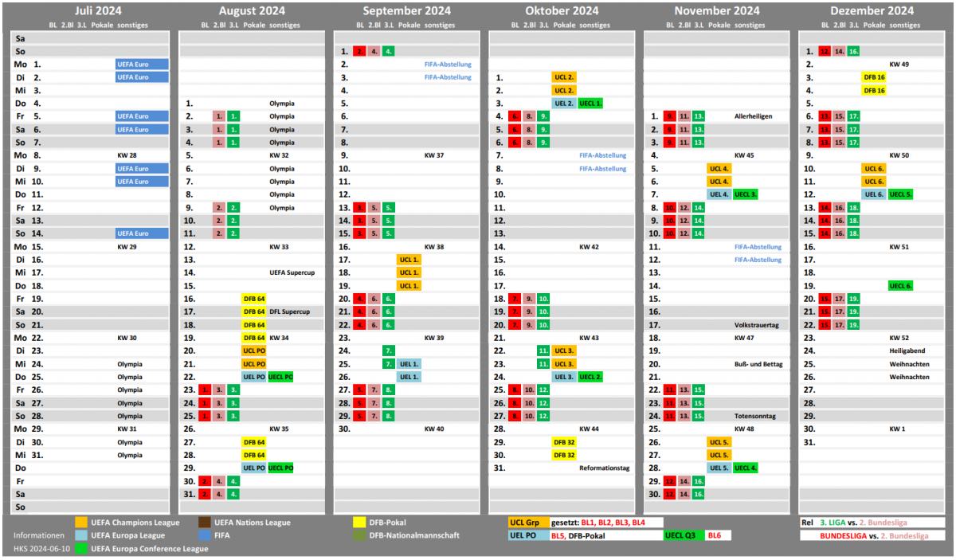Select the 'KW 40' week label in September

click(x=434, y=429)
